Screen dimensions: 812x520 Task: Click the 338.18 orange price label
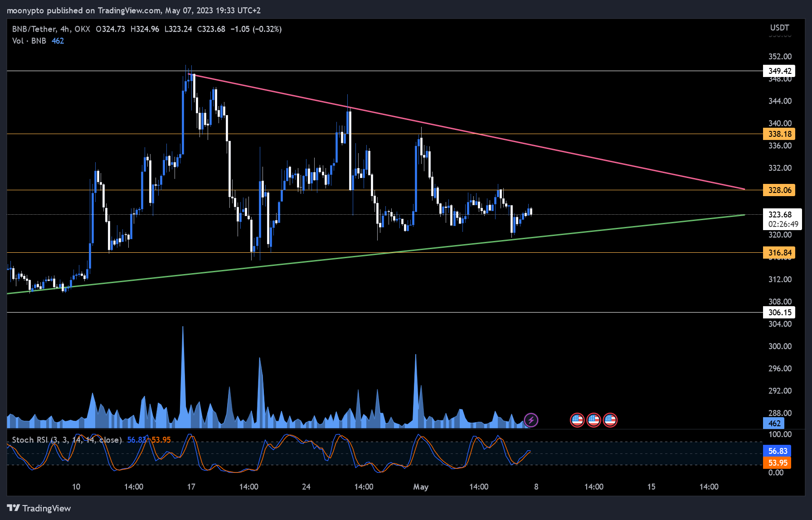click(x=779, y=134)
